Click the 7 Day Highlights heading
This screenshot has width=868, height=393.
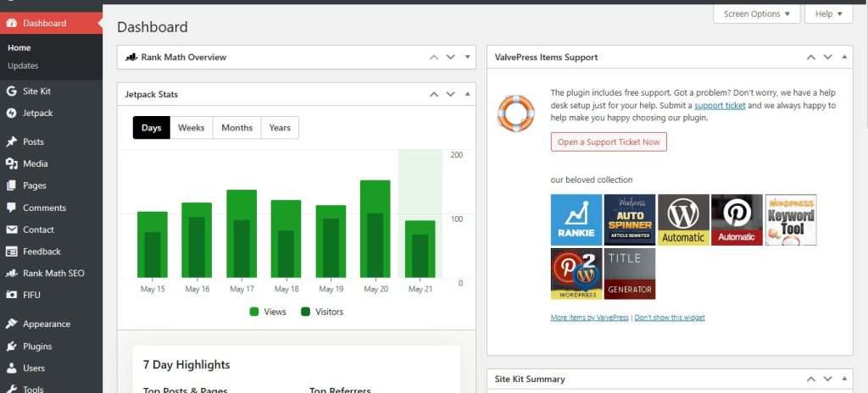click(x=186, y=365)
